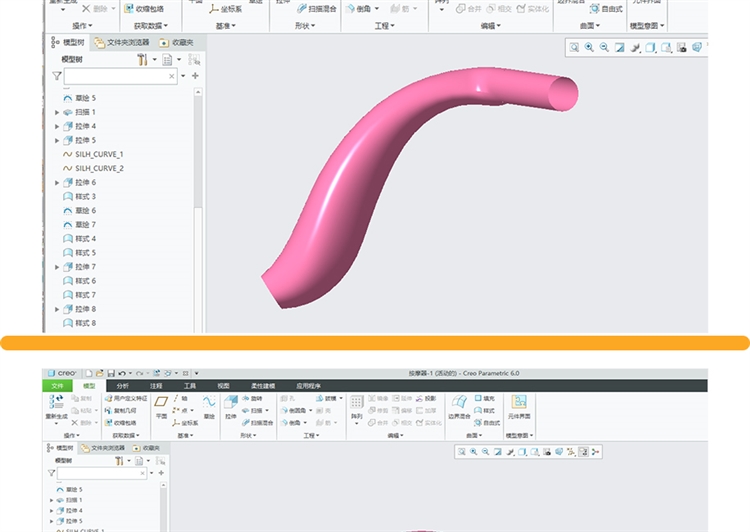Image resolution: width=750 pixels, height=532 pixels.
Task: Select 草绘 7 in the model tree
Action: tap(79, 225)
